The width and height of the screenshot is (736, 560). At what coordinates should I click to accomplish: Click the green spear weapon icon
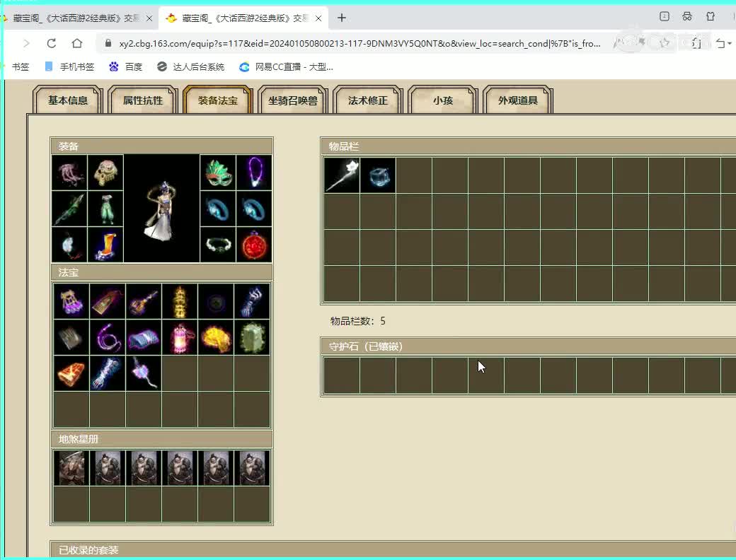click(x=69, y=209)
